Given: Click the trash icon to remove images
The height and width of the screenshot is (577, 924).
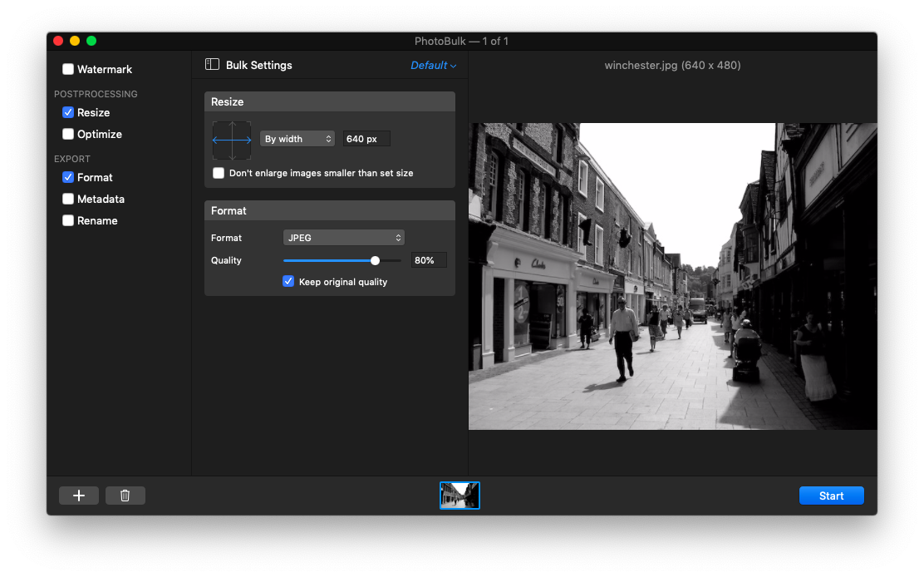Looking at the screenshot, I should 125,495.
